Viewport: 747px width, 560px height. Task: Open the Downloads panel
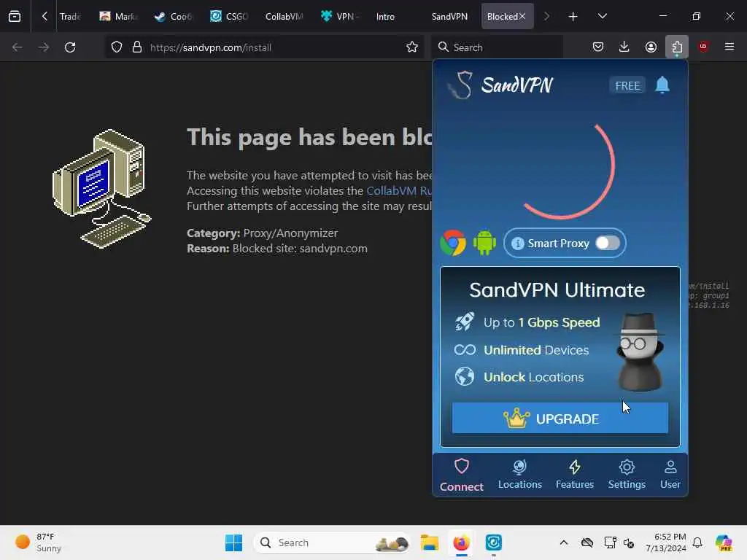624,47
